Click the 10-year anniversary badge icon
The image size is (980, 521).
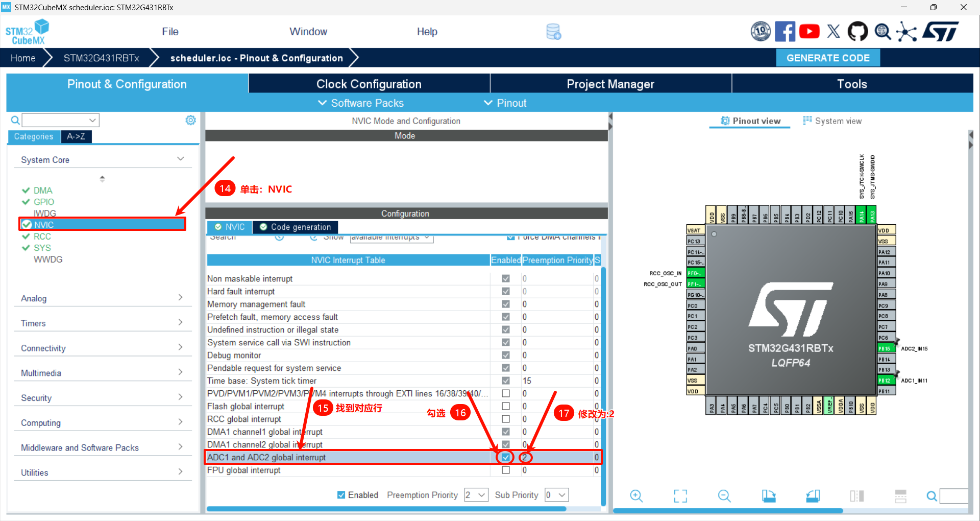tap(761, 32)
